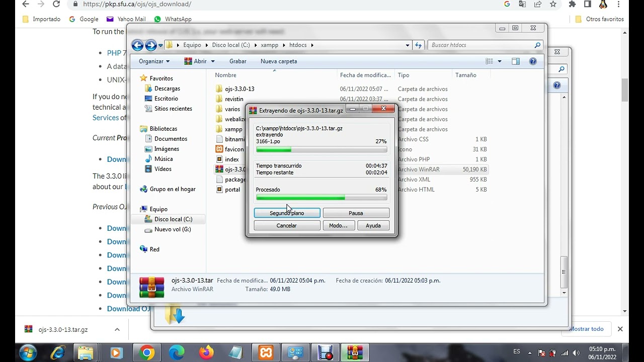Open the Firefox icon in the taskbar

point(206,353)
